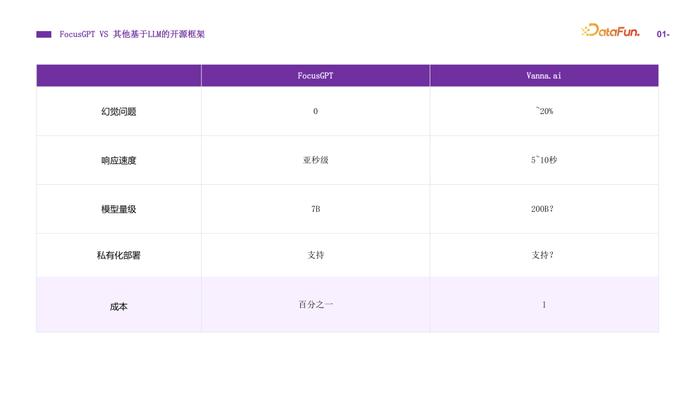Click the 亚秒级 response speed cell
The image size is (700, 394).
[316, 160]
